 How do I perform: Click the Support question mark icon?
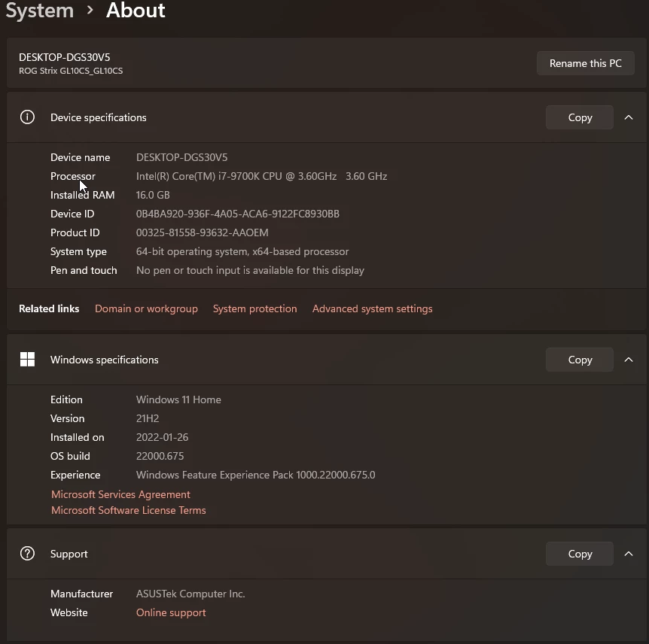point(27,554)
